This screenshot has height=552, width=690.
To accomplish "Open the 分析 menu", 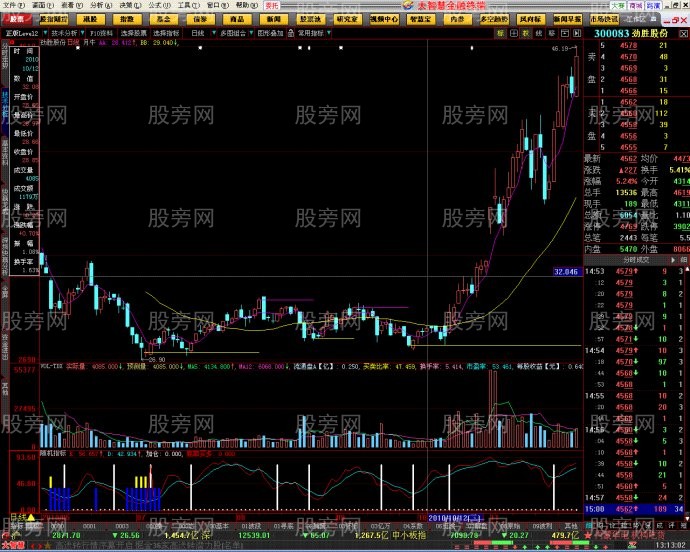I will point(101,5).
